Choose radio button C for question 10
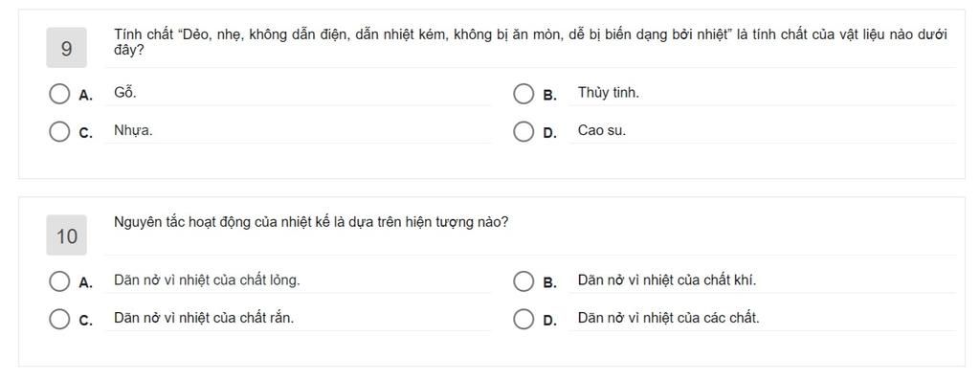This screenshot has height=380, width=980. point(59,319)
